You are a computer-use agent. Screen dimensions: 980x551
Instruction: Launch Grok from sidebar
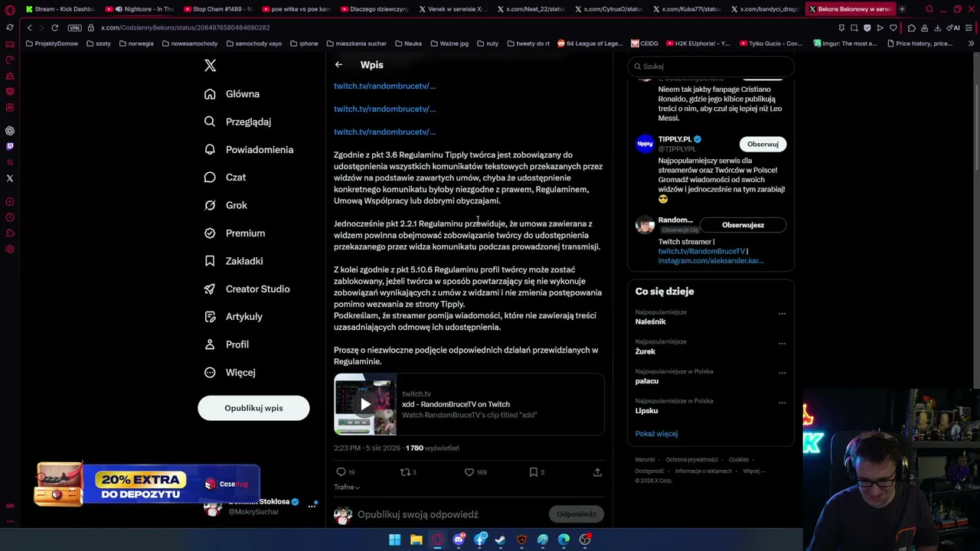(x=225, y=205)
